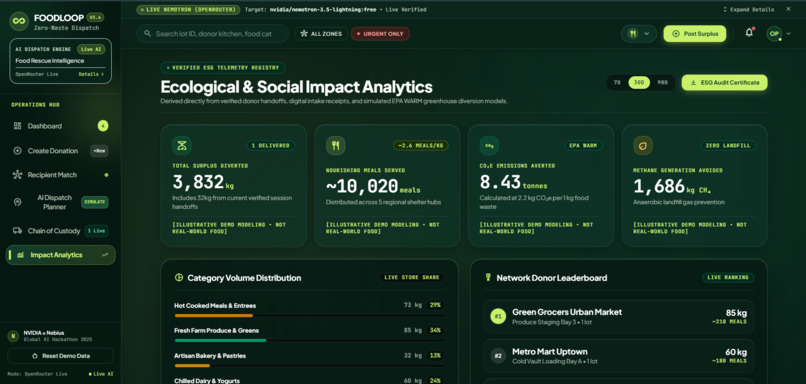
Task: Click the Total Surplus Diverted hourglass icon
Action: click(182, 145)
